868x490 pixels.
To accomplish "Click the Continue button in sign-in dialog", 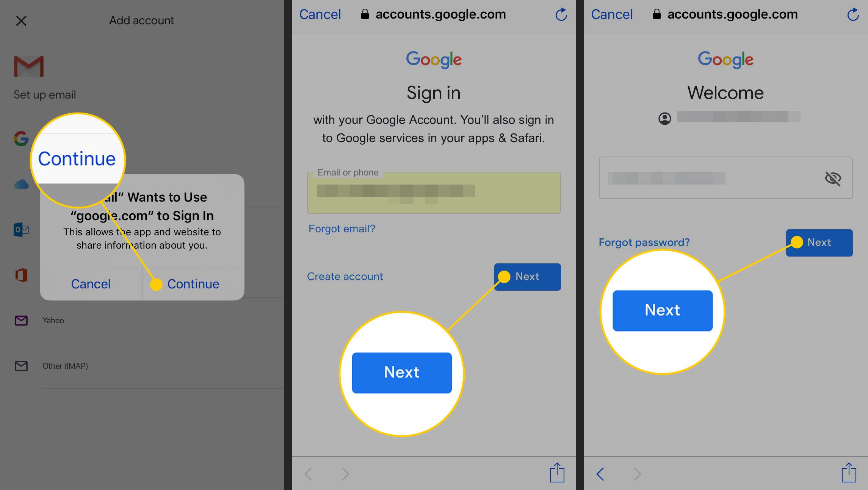I will pos(193,284).
